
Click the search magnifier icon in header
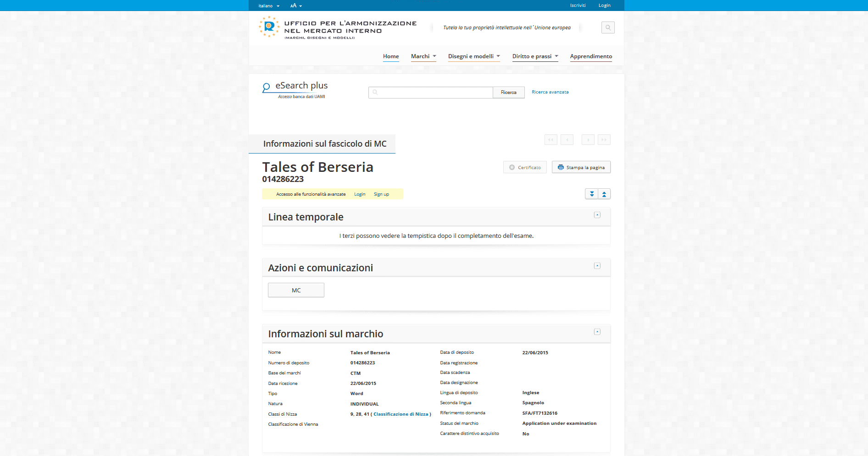pyautogui.click(x=608, y=27)
